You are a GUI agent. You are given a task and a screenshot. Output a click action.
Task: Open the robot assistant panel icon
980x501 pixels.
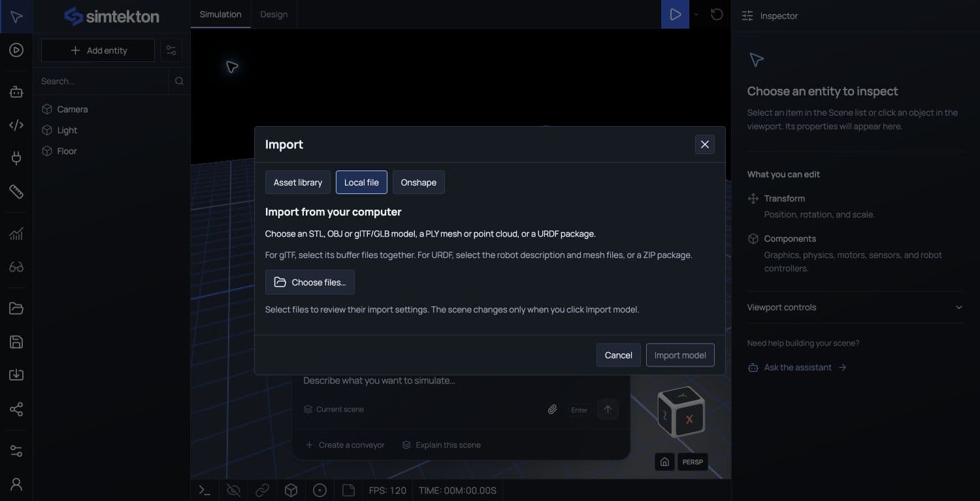(x=16, y=92)
